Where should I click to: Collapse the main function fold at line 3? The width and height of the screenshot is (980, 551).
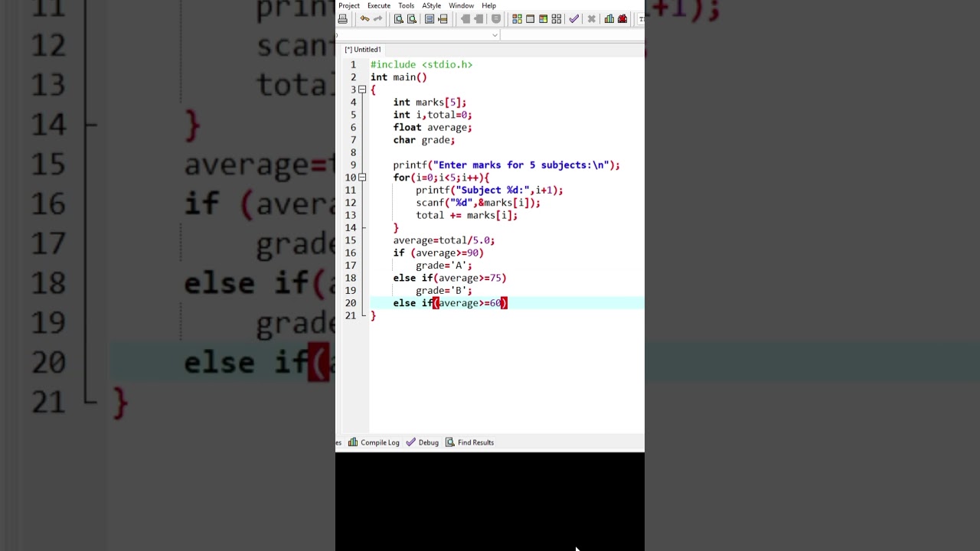pyautogui.click(x=362, y=90)
